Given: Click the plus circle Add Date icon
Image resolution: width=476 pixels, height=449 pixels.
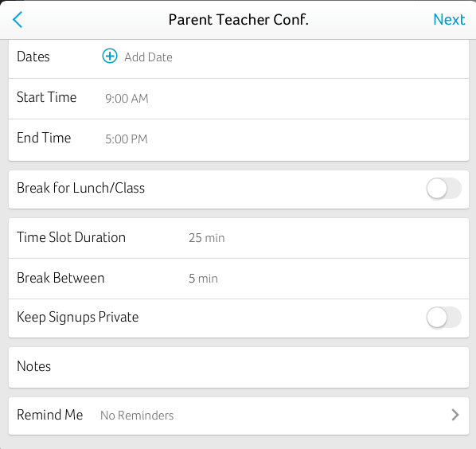Looking at the screenshot, I should [x=110, y=57].
